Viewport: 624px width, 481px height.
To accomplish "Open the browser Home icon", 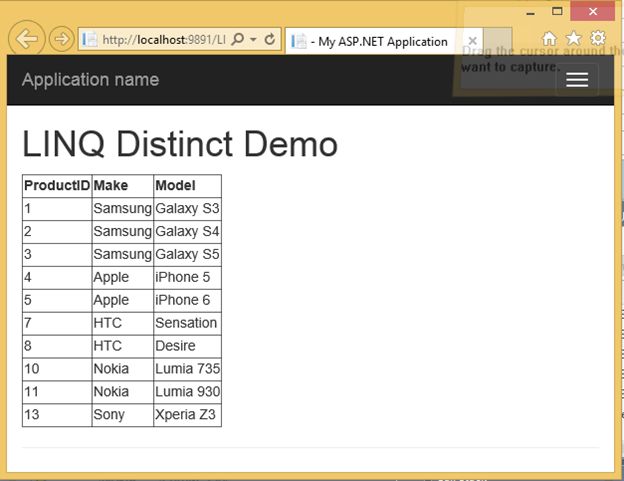I will [x=549, y=38].
